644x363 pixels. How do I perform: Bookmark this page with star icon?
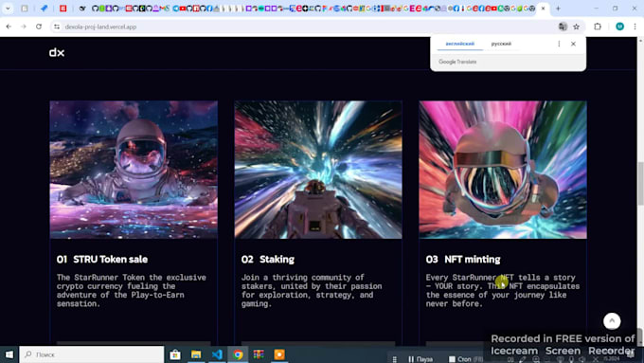(576, 27)
